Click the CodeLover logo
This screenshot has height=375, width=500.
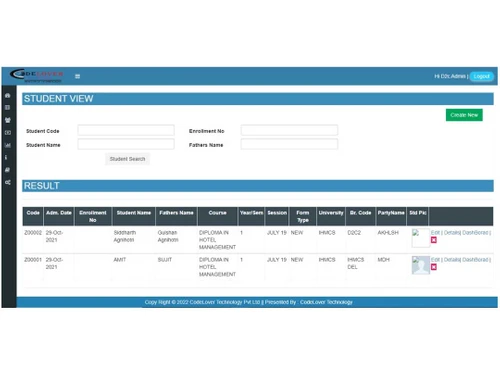[37, 75]
